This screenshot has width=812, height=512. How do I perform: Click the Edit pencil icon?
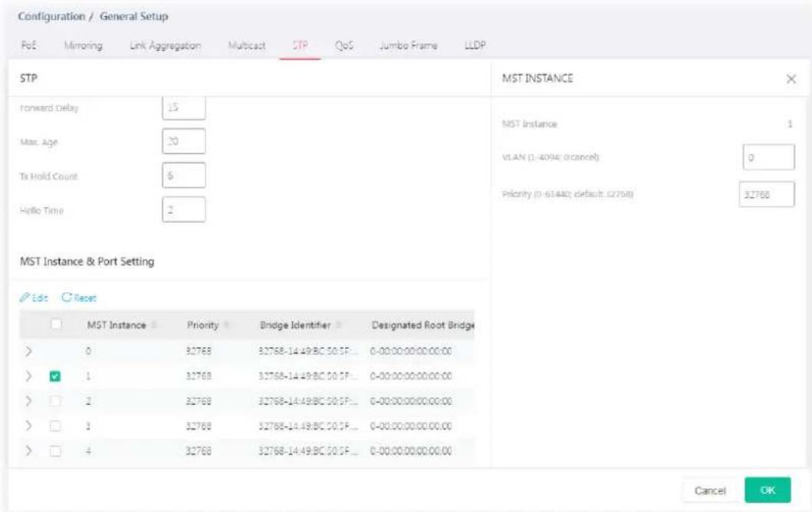click(x=25, y=297)
